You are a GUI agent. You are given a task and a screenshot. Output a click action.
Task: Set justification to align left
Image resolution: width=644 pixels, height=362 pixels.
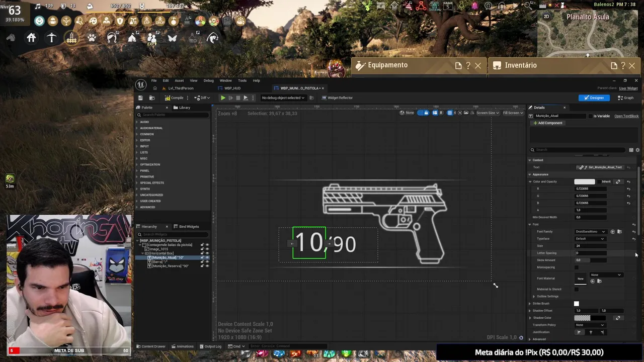579,332
